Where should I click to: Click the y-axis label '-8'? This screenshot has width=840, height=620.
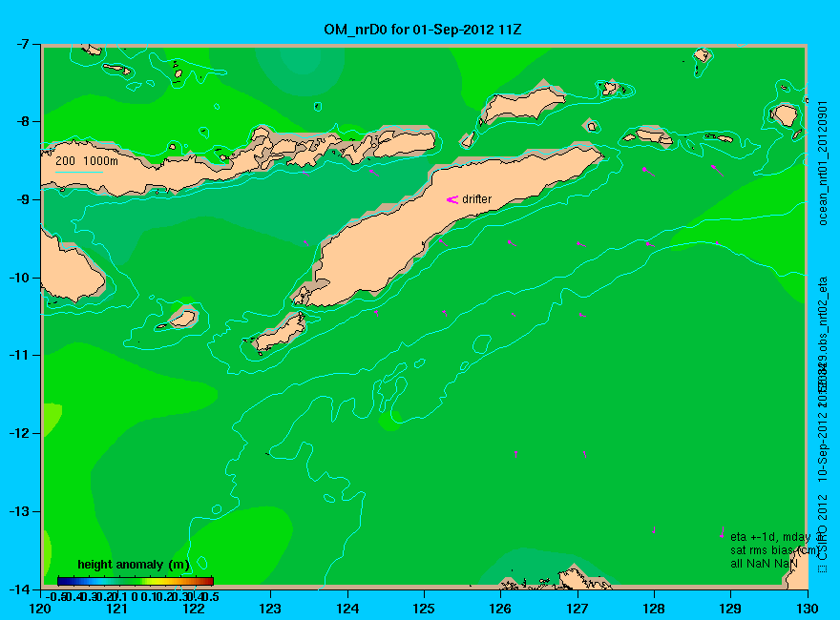pos(23,121)
